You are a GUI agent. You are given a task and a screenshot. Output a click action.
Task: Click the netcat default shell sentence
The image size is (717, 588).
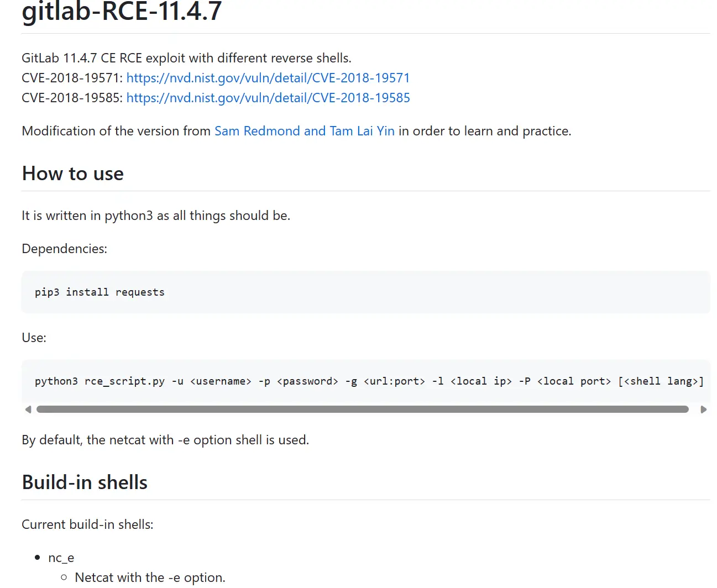tap(165, 440)
